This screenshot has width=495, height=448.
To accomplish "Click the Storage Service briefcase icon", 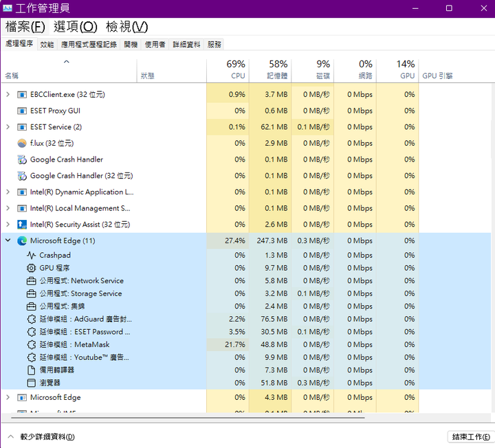I will [x=31, y=293].
